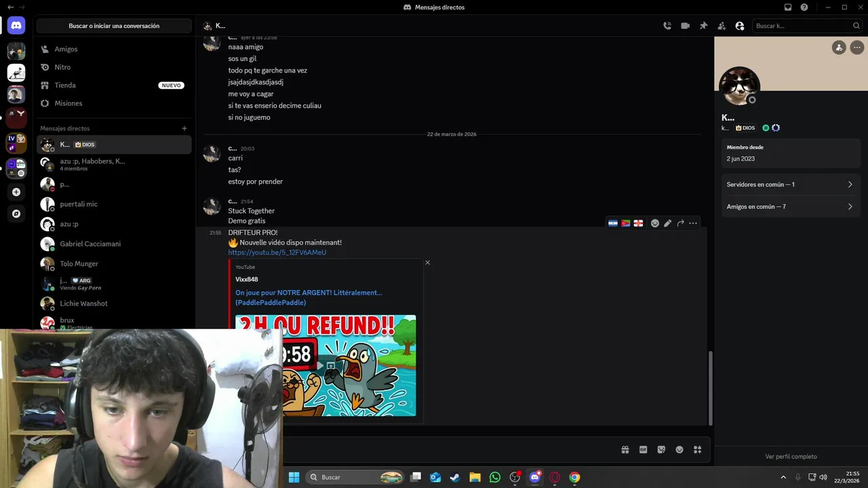This screenshot has width=868, height=488.
Task: Open the Tienda page
Action: (x=114, y=85)
